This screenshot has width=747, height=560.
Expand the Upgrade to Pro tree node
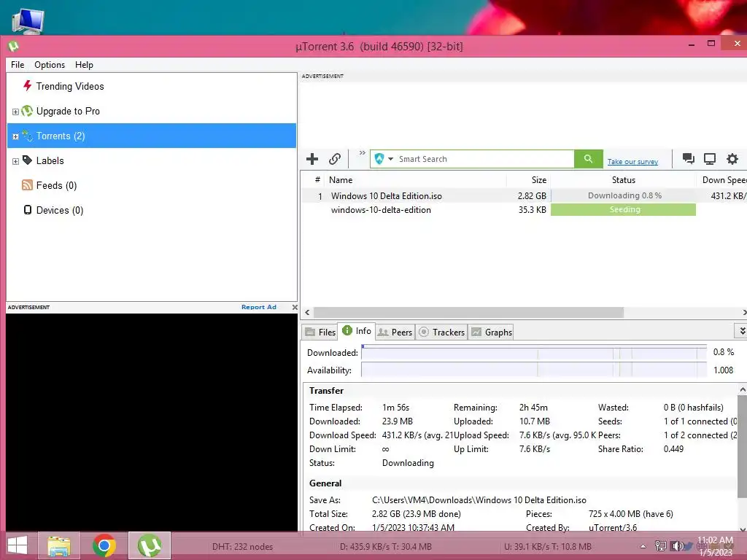coord(15,112)
